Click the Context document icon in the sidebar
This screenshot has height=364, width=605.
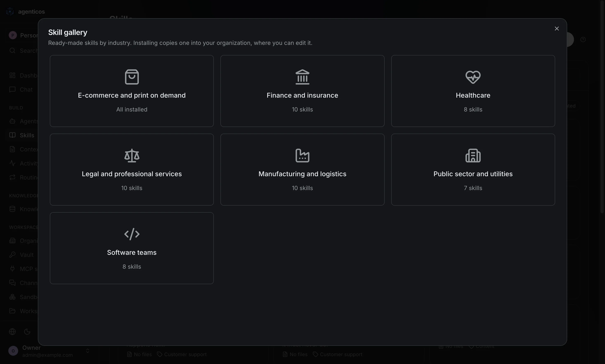[x=12, y=149]
